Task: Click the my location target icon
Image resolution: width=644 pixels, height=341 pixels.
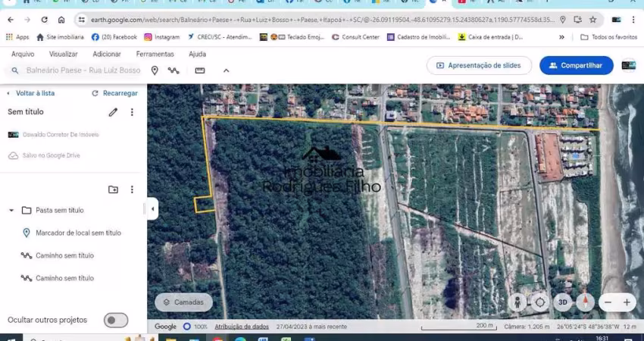Action: (x=539, y=302)
